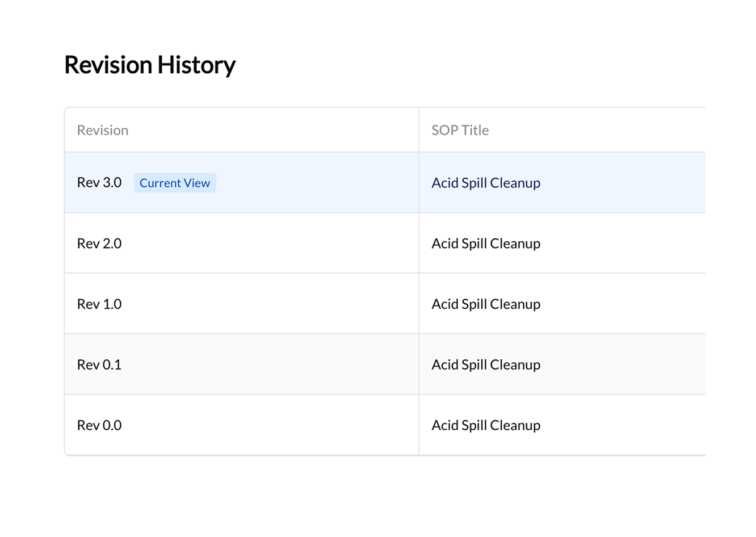The image size is (756, 537).
Task: Open Acid Spill Cleanup in Rev 3.0 row
Action: point(486,183)
